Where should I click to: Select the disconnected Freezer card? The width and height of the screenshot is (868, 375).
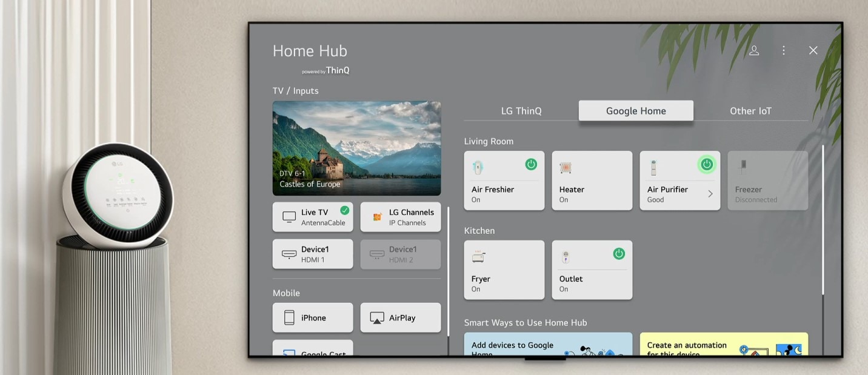768,181
